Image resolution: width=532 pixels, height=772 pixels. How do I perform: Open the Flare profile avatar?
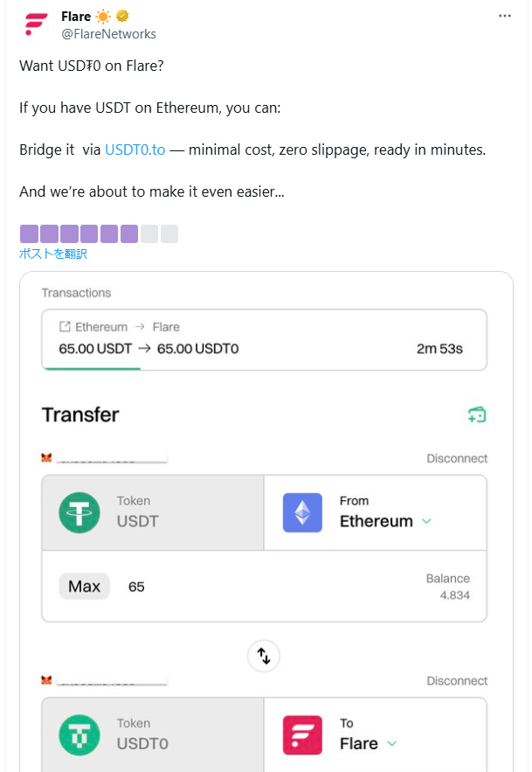36,24
